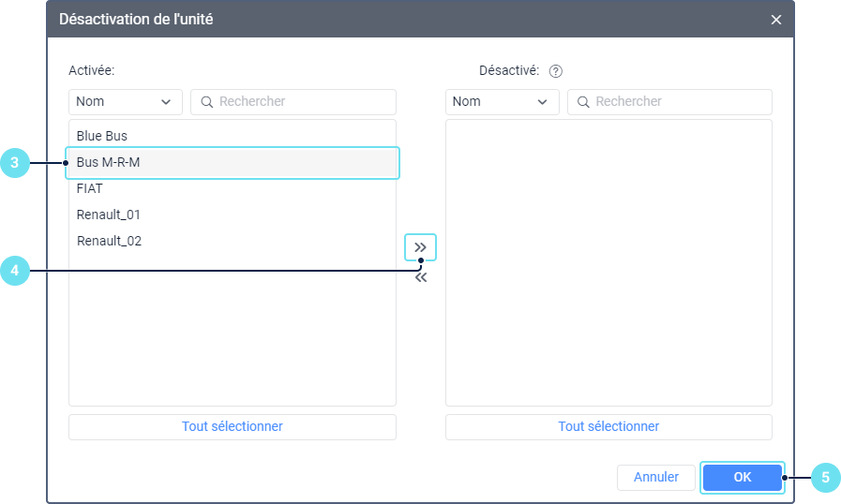Click Tout sélectionner under Activée list
841x504 pixels.
point(233,426)
